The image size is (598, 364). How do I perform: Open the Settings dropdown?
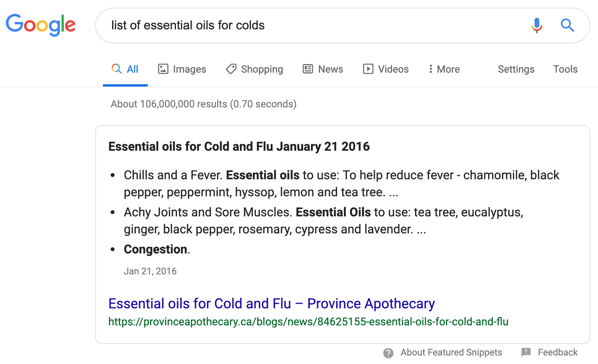516,69
